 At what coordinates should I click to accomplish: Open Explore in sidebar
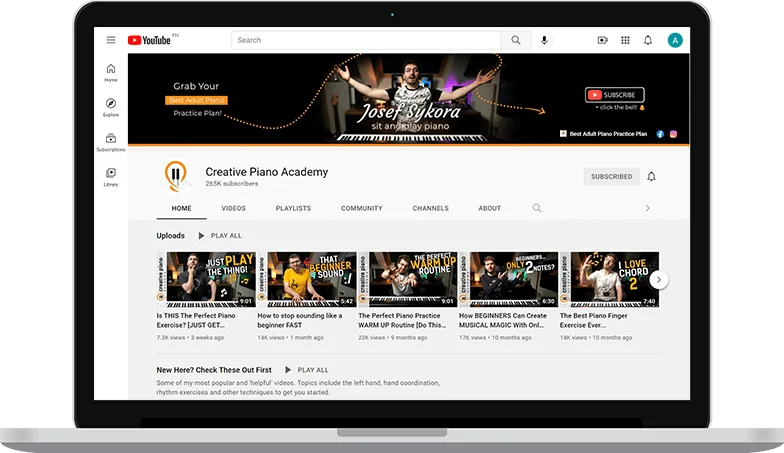(x=111, y=107)
